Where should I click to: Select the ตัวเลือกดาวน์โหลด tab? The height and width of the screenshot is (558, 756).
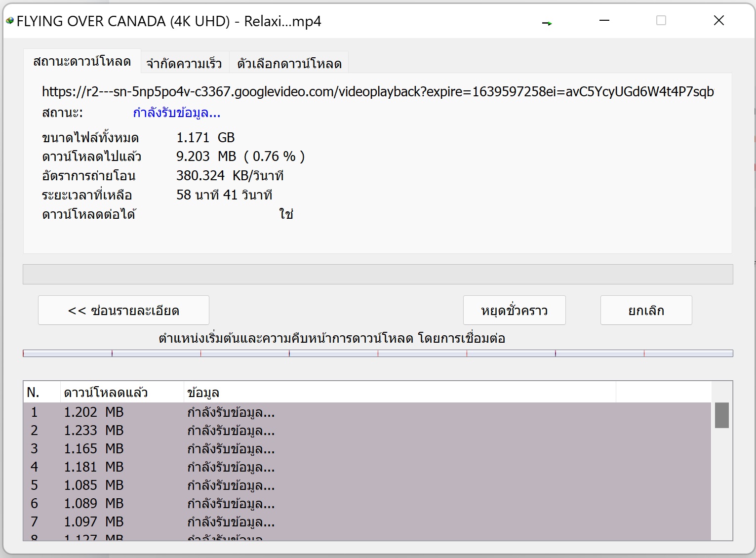click(x=289, y=64)
